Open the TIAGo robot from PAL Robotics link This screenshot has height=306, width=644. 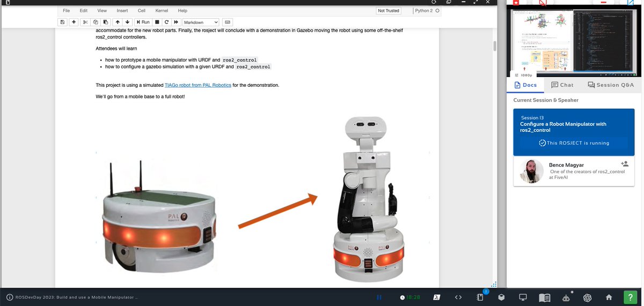198,85
